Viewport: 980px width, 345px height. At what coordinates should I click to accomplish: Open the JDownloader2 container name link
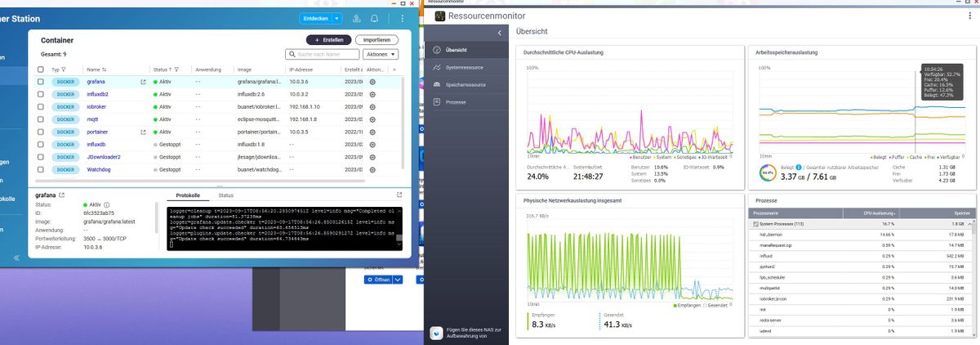(x=104, y=157)
